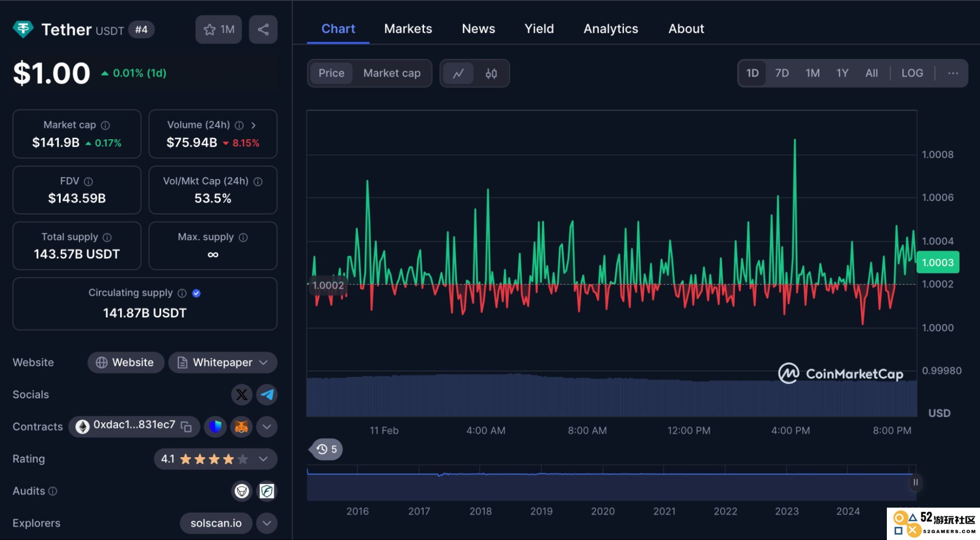
Task: Open the News tab
Action: pyautogui.click(x=478, y=29)
